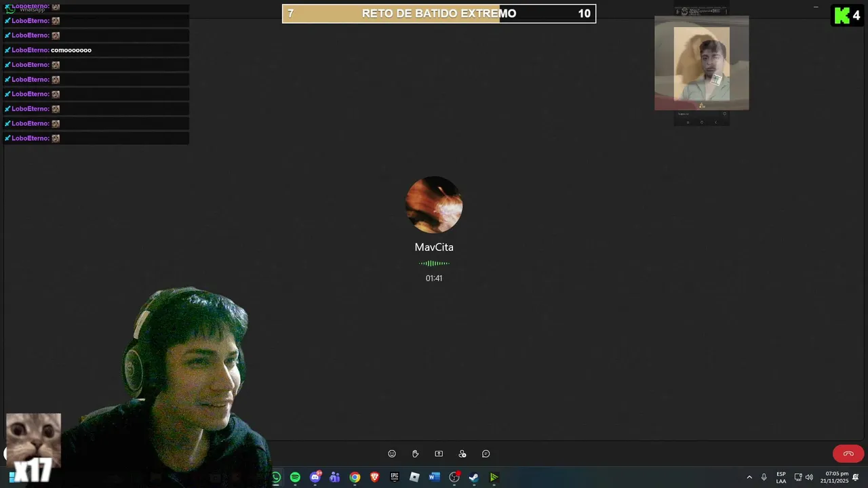Click the MavCita contact name
The width and height of the screenshot is (868, 488).
[434, 247]
